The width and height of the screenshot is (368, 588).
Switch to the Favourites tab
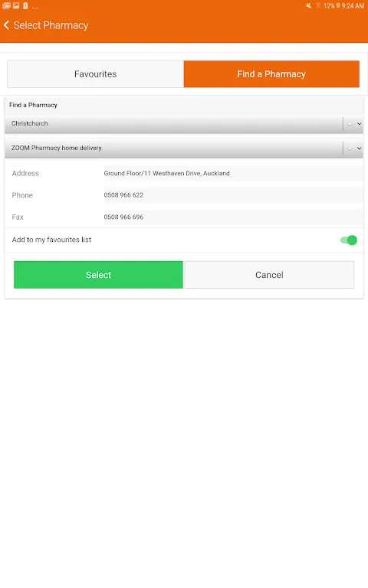95,73
